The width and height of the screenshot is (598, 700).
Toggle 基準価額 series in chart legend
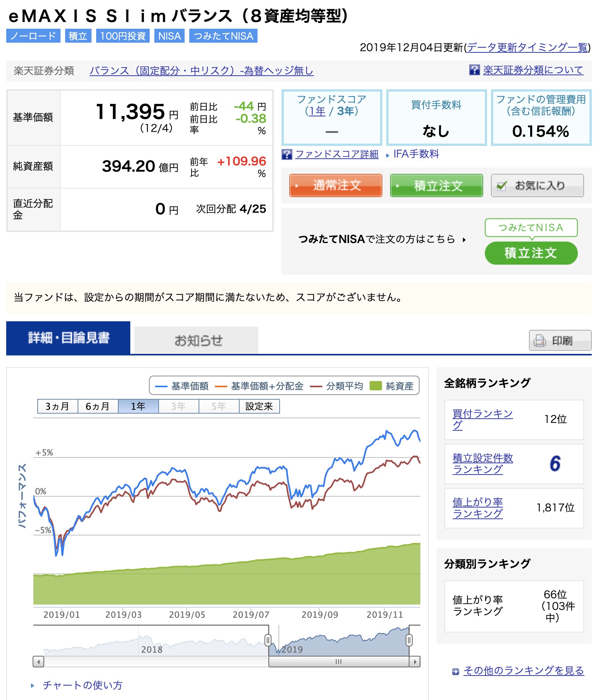(181, 386)
